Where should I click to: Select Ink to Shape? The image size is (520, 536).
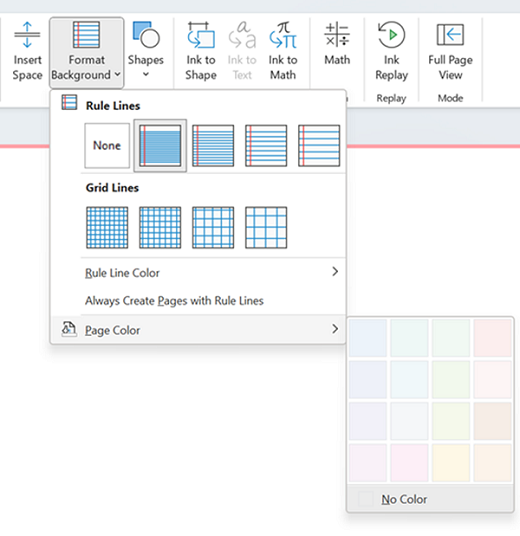click(201, 51)
